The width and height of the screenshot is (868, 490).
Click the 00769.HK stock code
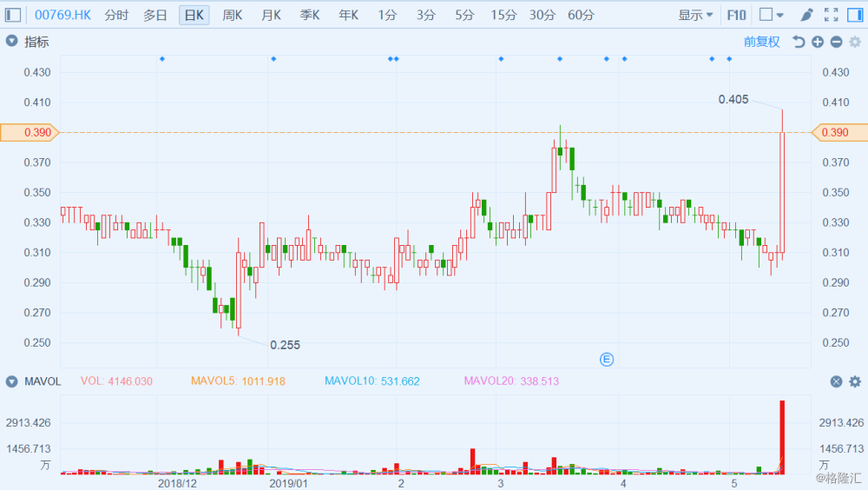[62, 15]
